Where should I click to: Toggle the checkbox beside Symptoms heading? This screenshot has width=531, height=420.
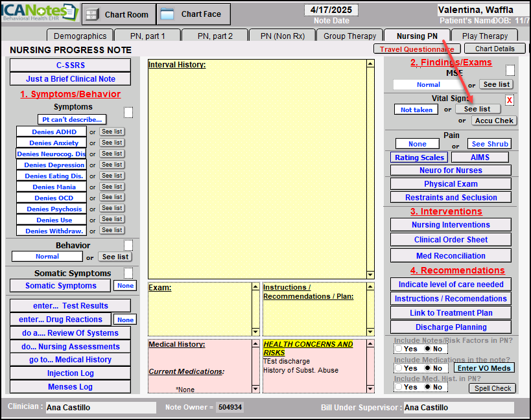128,113
